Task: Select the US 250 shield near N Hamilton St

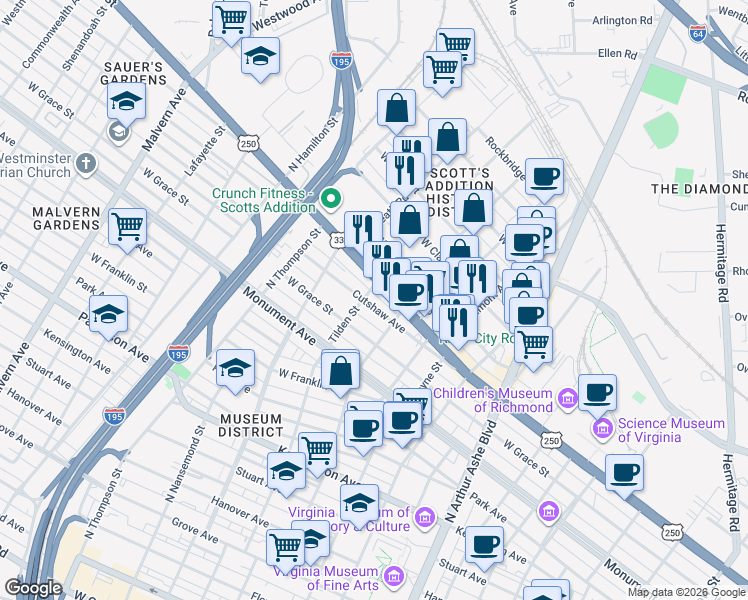Action: pos(248,143)
